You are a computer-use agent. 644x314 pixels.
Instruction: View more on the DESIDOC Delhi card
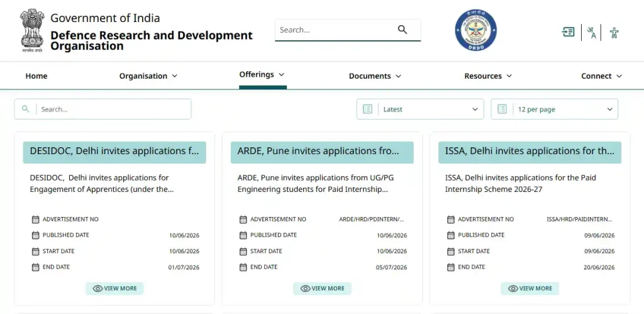(114, 289)
